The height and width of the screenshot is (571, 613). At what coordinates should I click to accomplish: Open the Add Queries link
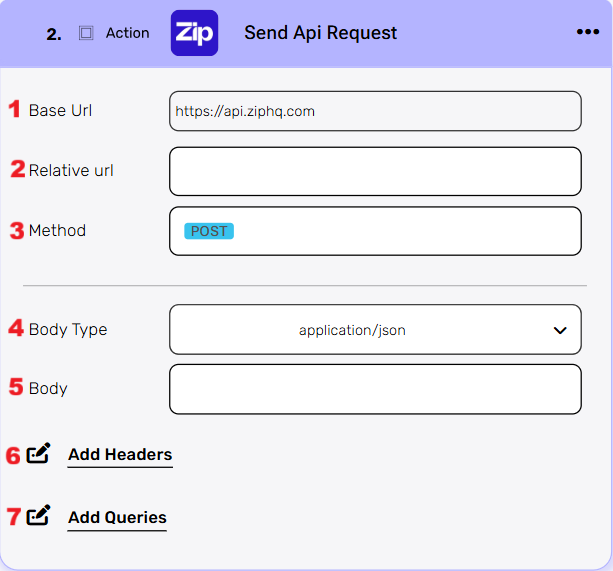[117, 518]
